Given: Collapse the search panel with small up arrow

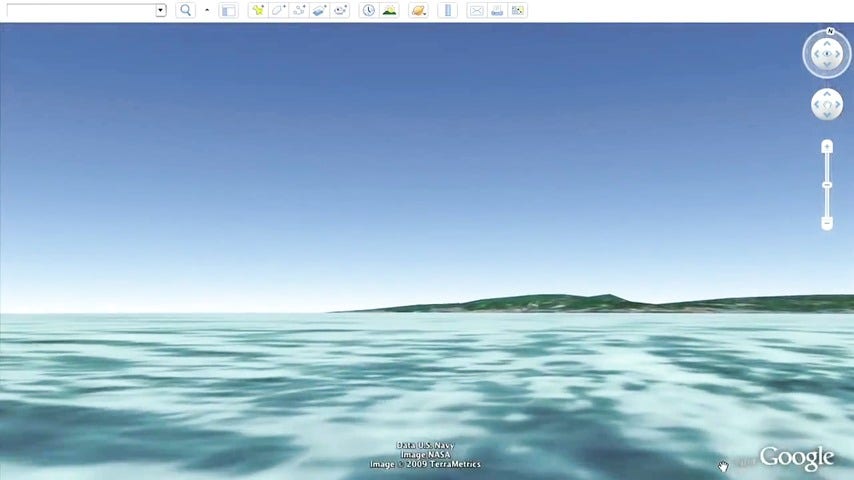Looking at the screenshot, I should click(x=207, y=10).
